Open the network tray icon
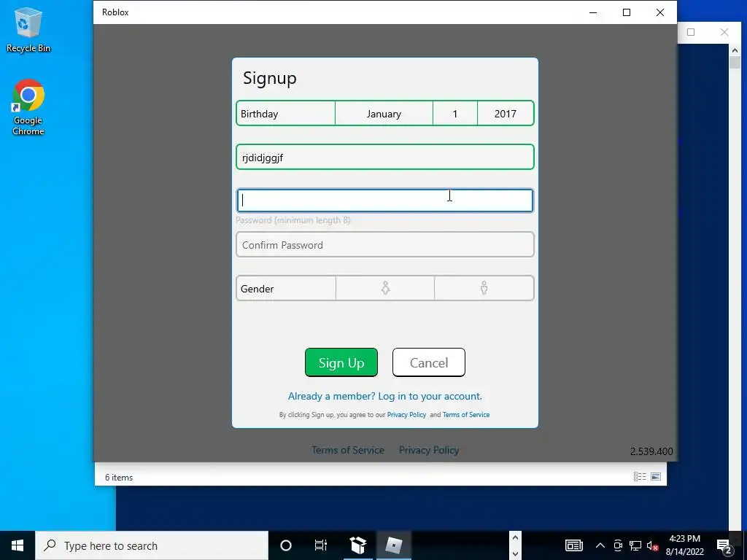 [x=635, y=545]
